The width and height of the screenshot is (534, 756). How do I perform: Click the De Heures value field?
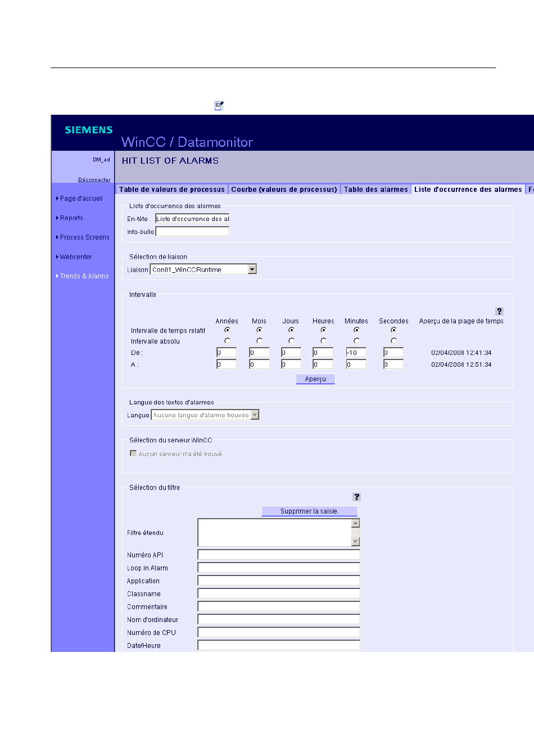(323, 353)
